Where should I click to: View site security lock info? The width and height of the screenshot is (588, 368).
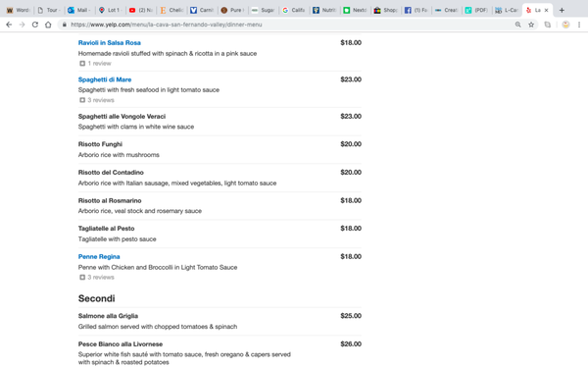click(x=65, y=25)
